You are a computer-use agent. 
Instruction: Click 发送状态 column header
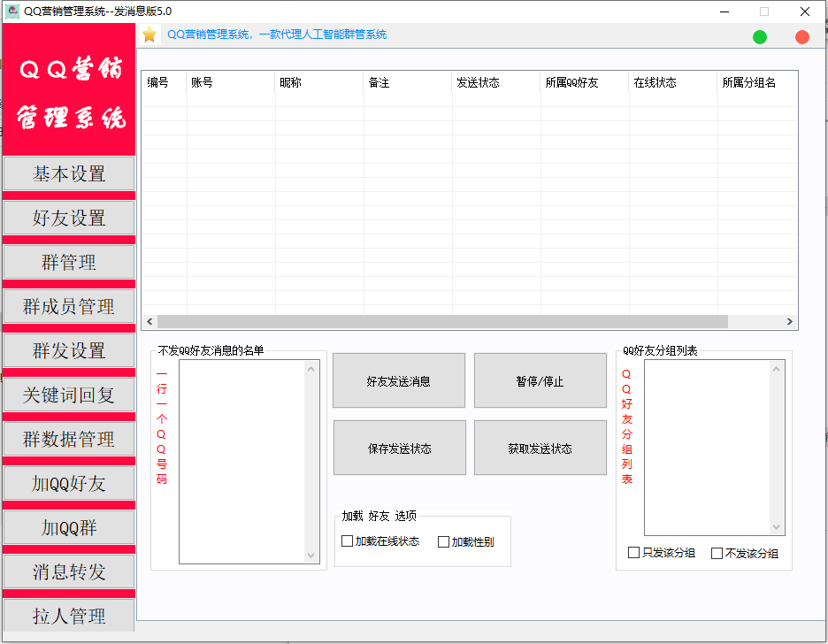[496, 82]
